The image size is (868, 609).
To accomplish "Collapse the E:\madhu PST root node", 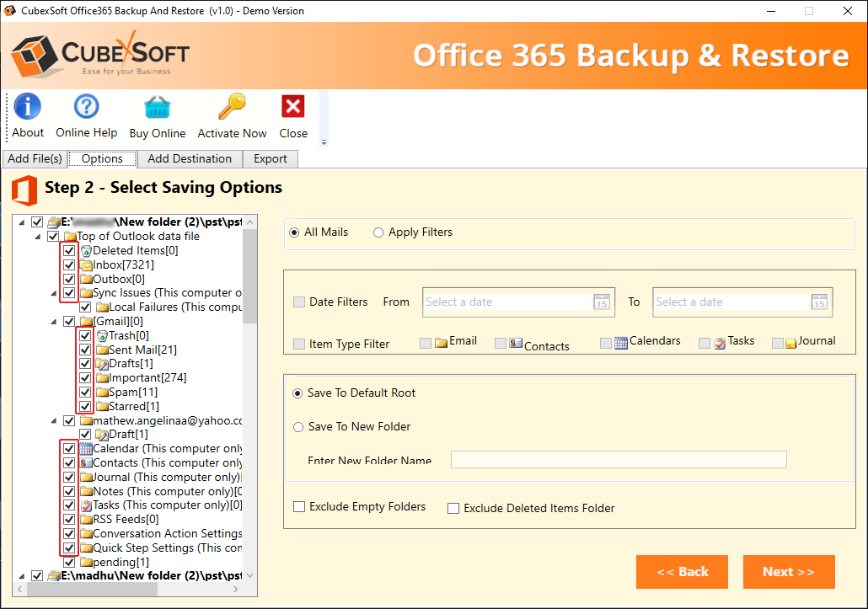I will [x=22, y=576].
